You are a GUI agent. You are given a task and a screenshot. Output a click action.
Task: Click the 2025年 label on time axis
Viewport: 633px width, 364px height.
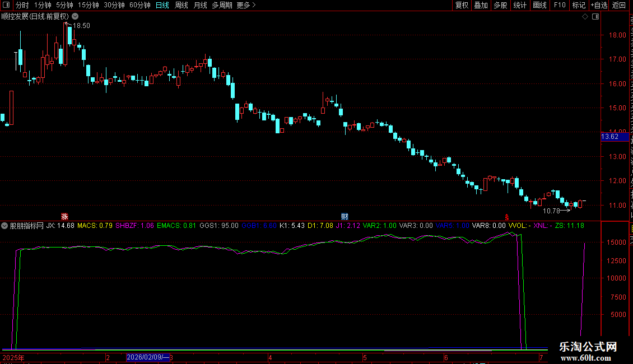pyautogui.click(x=13, y=357)
